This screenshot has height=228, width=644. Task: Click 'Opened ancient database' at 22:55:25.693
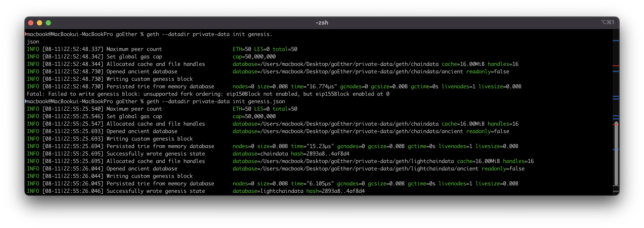(x=142, y=131)
